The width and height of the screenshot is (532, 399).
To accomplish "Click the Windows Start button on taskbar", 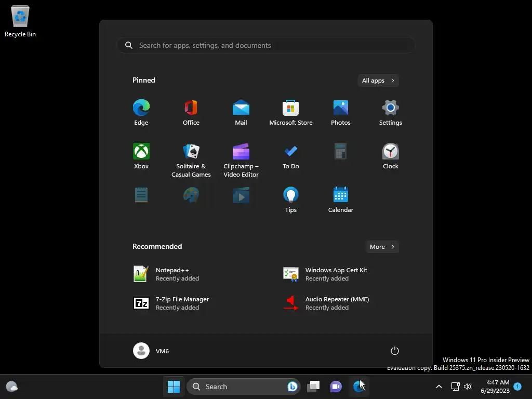I will [174, 387].
